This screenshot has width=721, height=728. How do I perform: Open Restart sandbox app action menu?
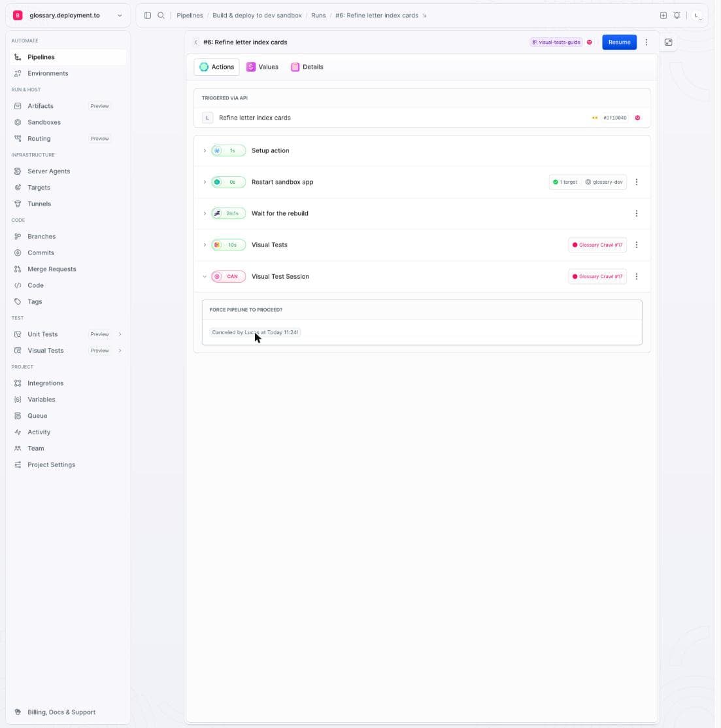[x=637, y=182]
